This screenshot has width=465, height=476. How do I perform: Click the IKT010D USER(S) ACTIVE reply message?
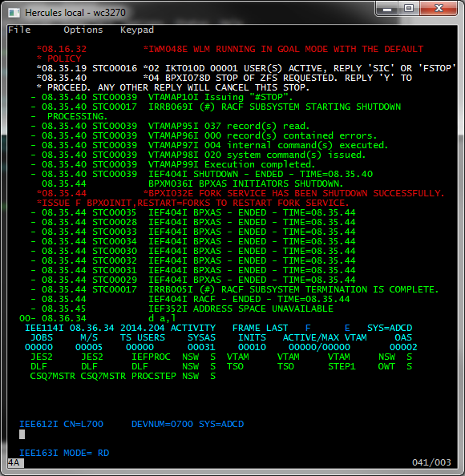246,68
